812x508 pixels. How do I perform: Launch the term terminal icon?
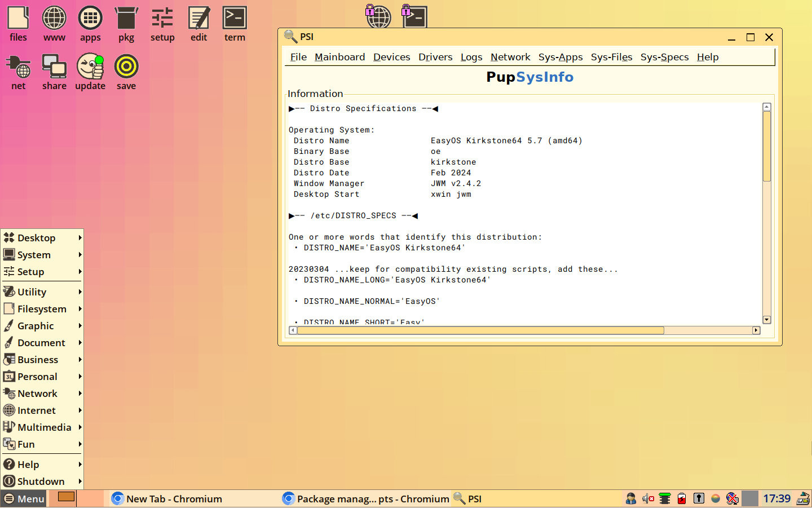235,24
